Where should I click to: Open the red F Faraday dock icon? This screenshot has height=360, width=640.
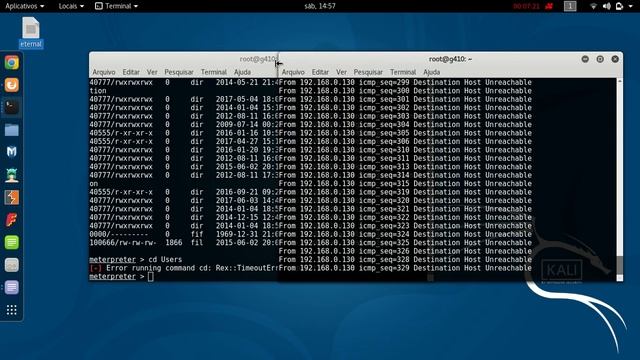[x=11, y=220]
